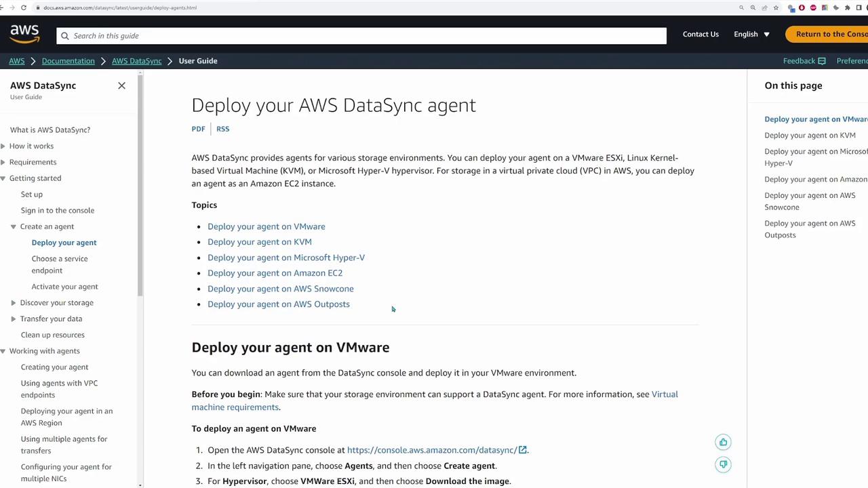Click the AWS logo in header
The image size is (868, 488).
[x=24, y=33]
